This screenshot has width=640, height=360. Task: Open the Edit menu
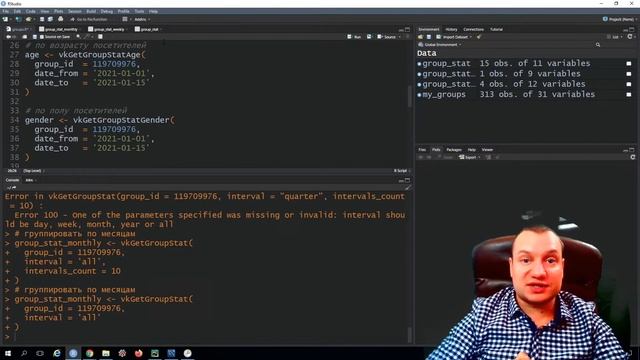17,11
